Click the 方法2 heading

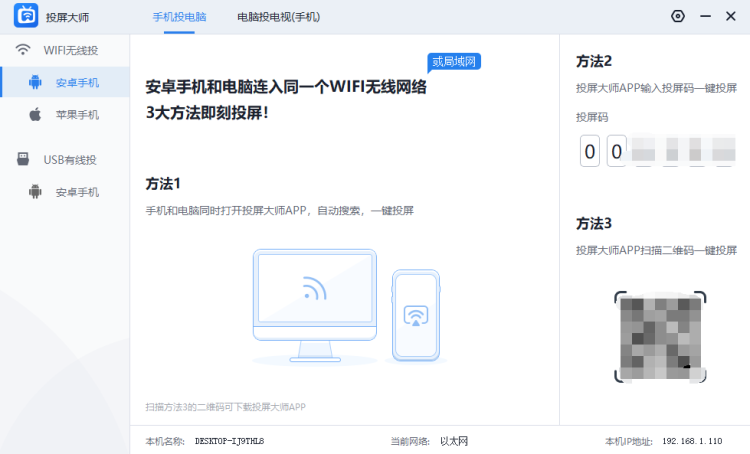click(594, 61)
